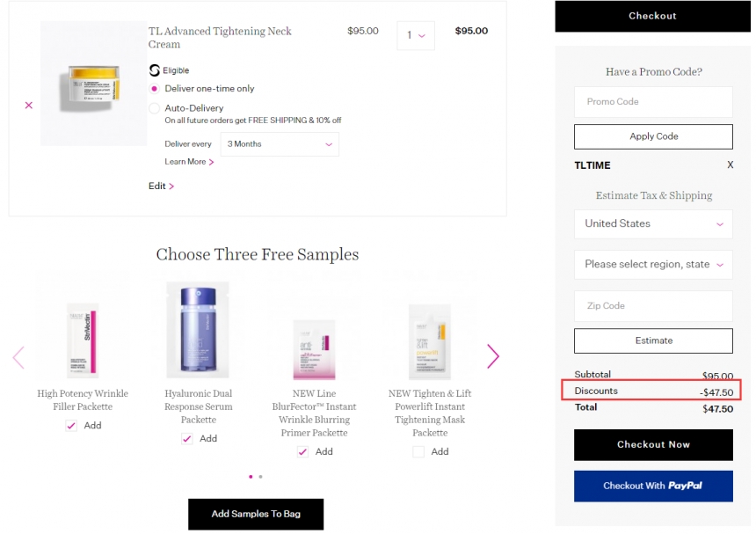Click Add Samples To Bag
The image size is (756, 534).
click(256, 514)
